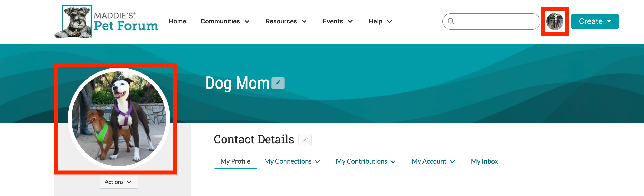Click the search magnifier icon
644x196 pixels.
tap(452, 21)
